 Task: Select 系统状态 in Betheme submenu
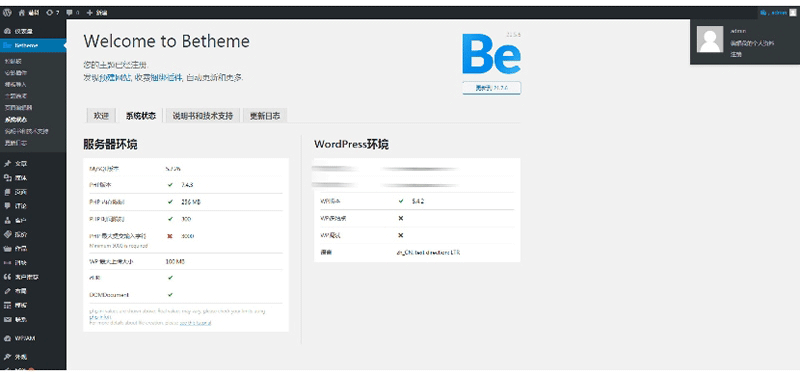point(15,119)
